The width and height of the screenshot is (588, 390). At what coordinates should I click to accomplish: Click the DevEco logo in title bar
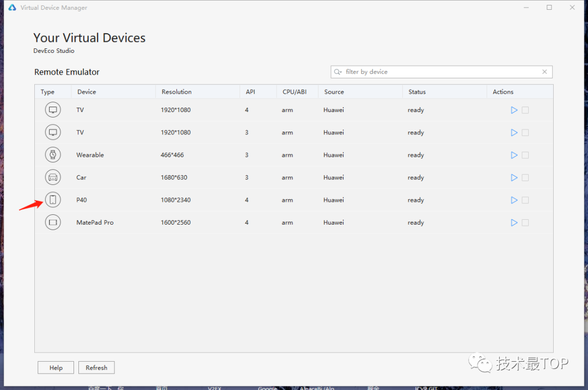point(12,8)
